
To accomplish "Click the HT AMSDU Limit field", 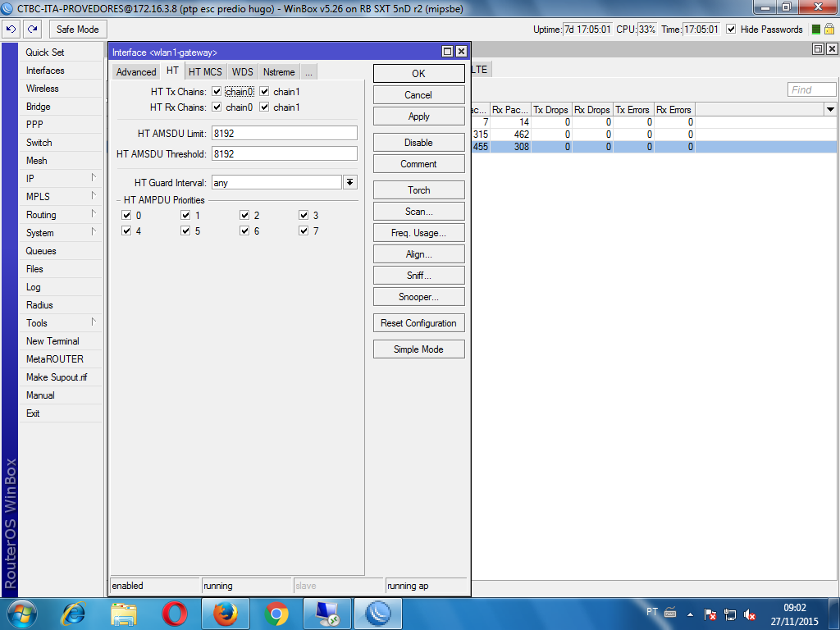I will (x=285, y=134).
